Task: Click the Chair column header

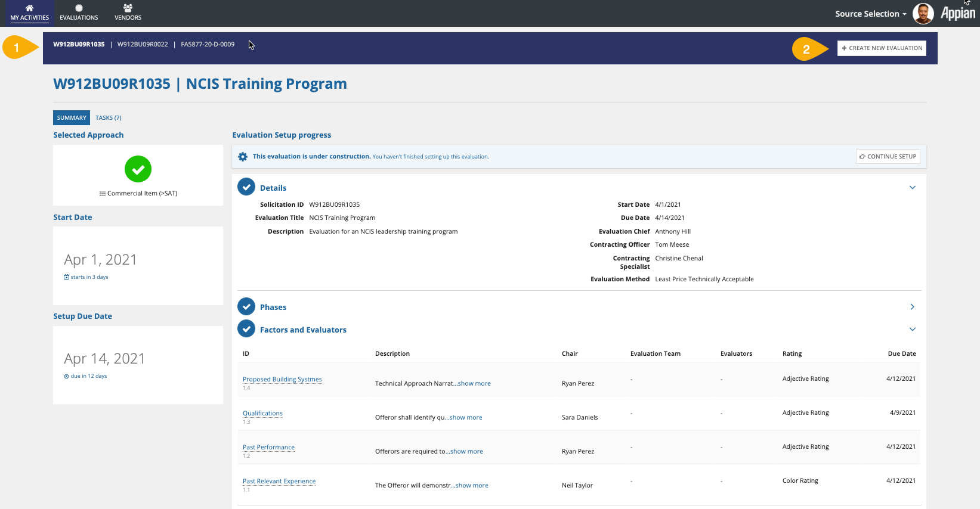Action: coord(570,353)
